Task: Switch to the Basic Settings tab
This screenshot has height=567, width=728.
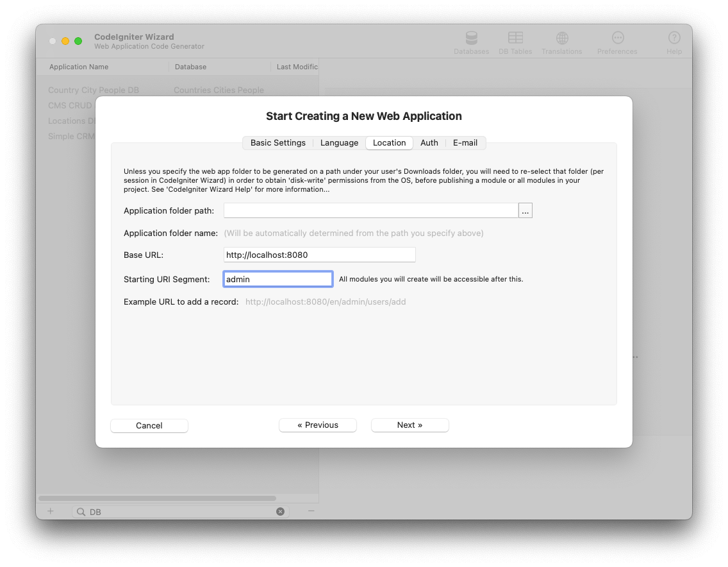Action: [277, 143]
